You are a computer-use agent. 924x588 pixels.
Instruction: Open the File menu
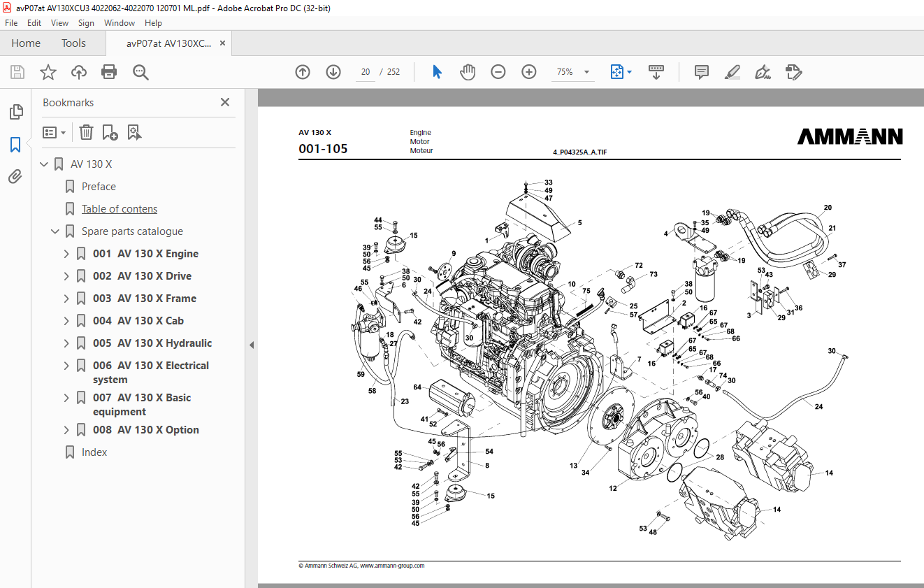tap(11, 23)
